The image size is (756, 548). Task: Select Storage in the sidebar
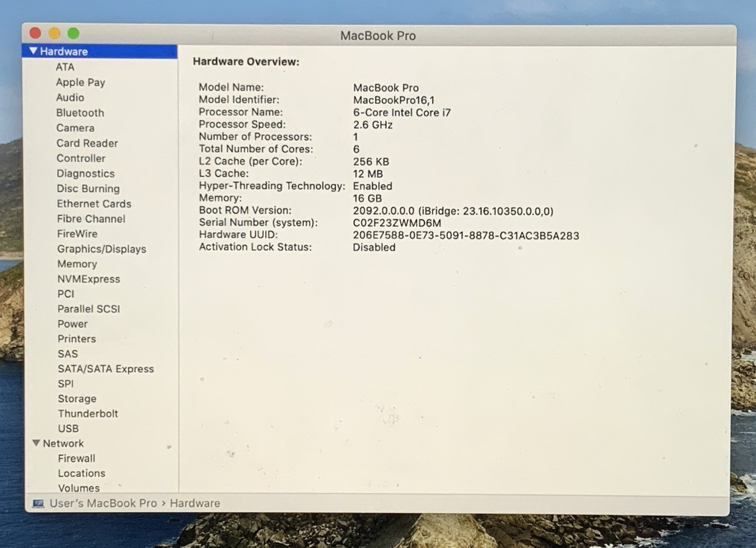pyautogui.click(x=77, y=399)
